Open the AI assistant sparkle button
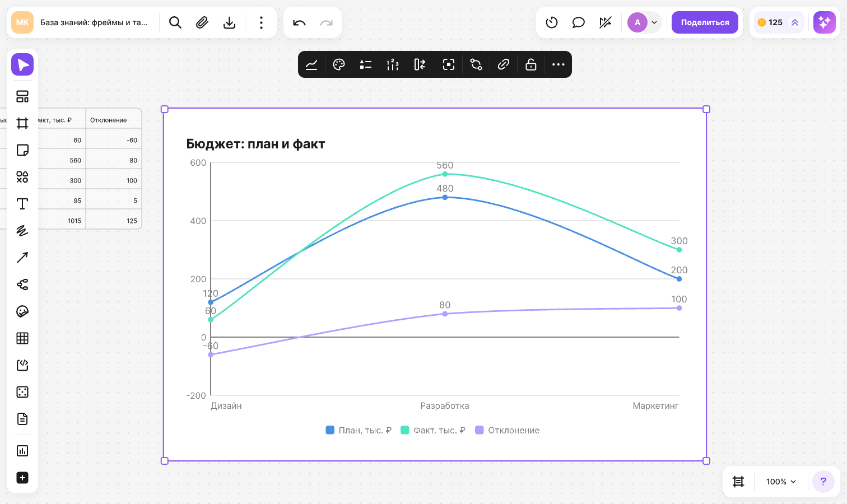Screen dimensions: 847x504 click(x=825, y=22)
